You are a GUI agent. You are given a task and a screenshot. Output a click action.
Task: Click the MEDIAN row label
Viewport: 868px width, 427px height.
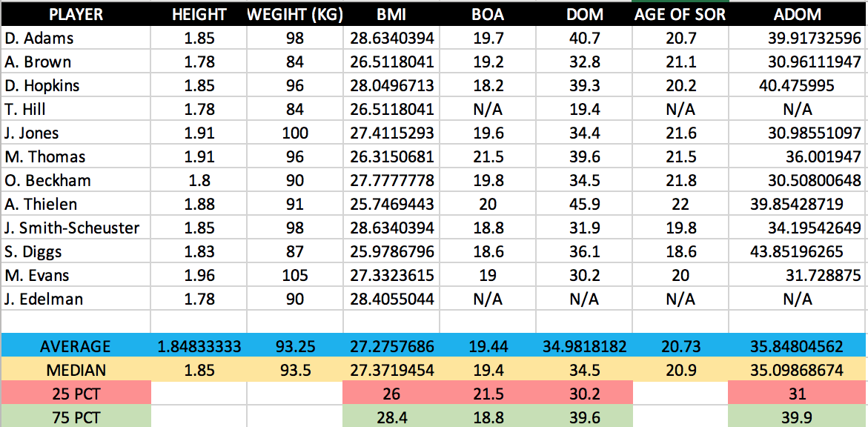[76, 369]
